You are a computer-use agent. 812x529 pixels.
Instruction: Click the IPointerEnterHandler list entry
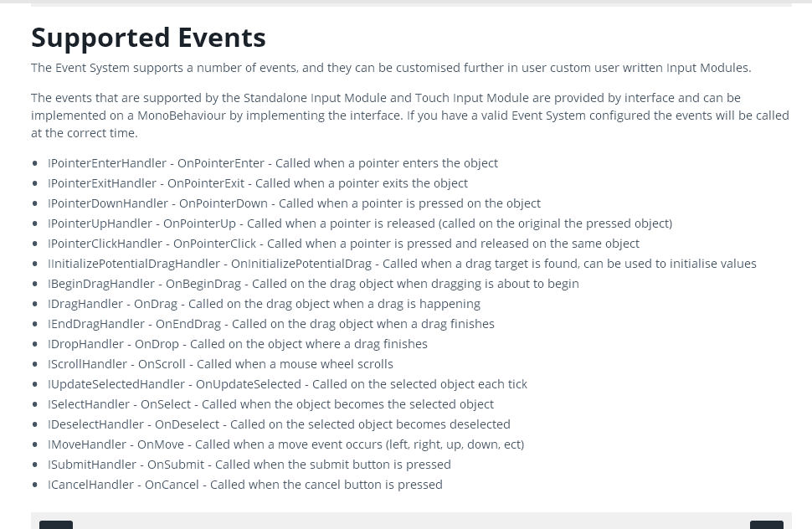click(272, 163)
